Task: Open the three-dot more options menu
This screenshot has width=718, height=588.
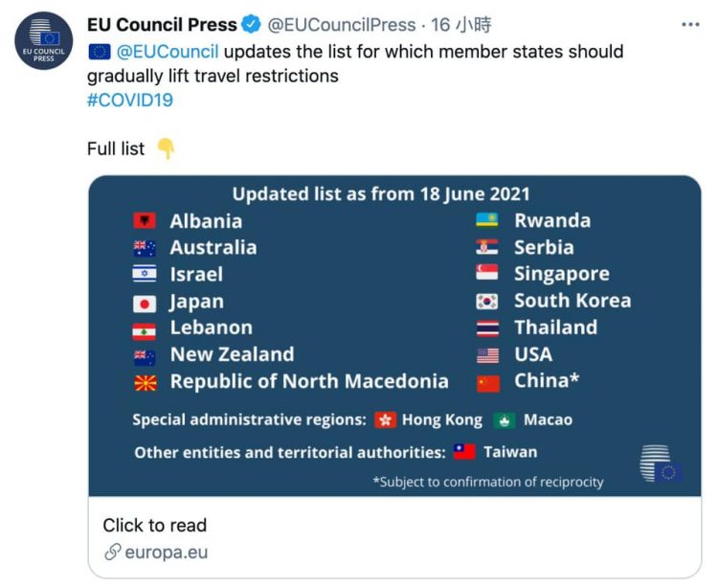Action: coord(690,24)
